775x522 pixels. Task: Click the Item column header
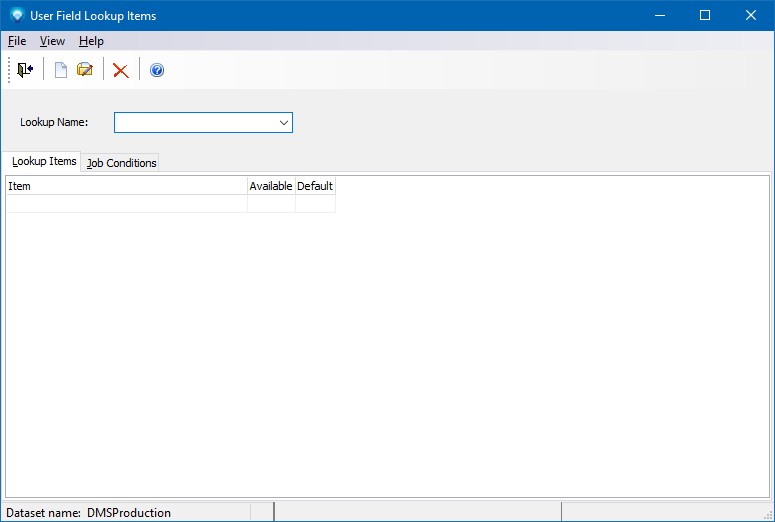[126, 186]
